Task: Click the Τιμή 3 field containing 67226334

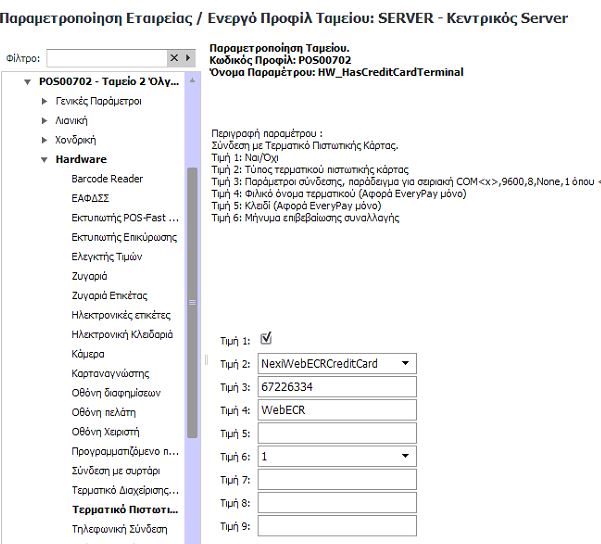Action: (x=336, y=387)
